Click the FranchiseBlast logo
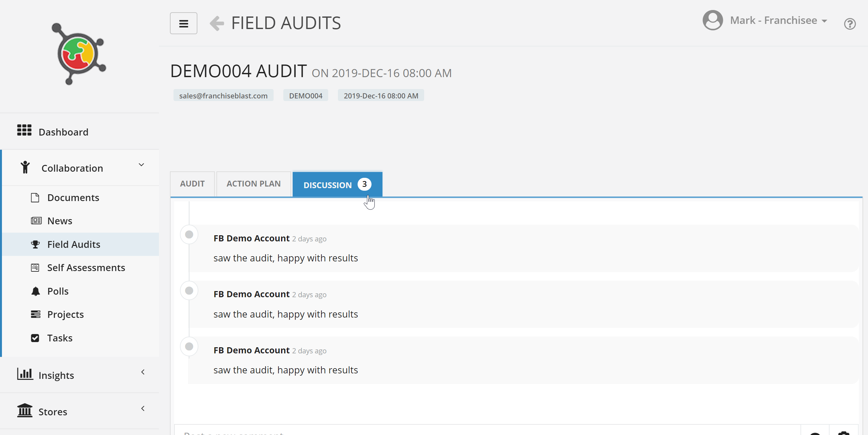 pyautogui.click(x=79, y=54)
